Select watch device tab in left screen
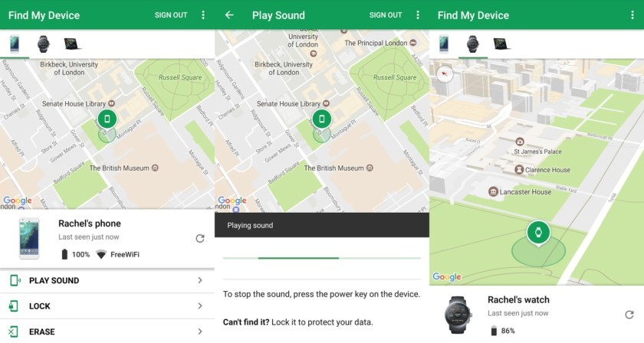The height and width of the screenshot is (343, 644). click(x=44, y=44)
